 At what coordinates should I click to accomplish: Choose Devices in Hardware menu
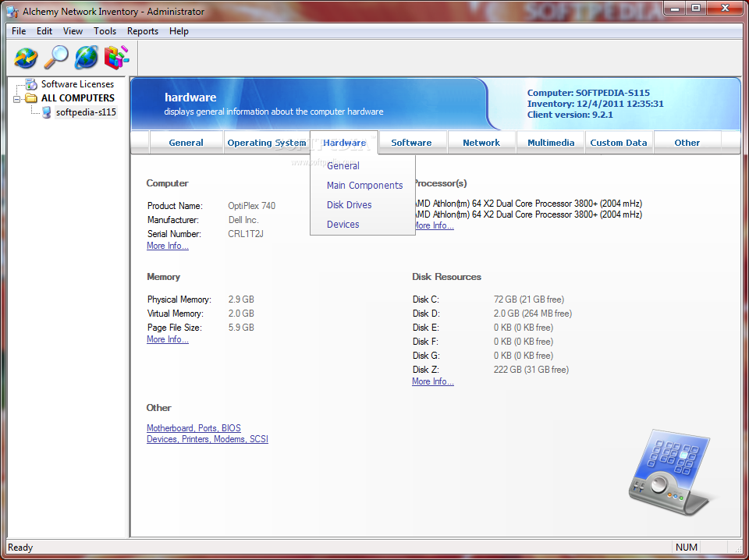coord(343,225)
